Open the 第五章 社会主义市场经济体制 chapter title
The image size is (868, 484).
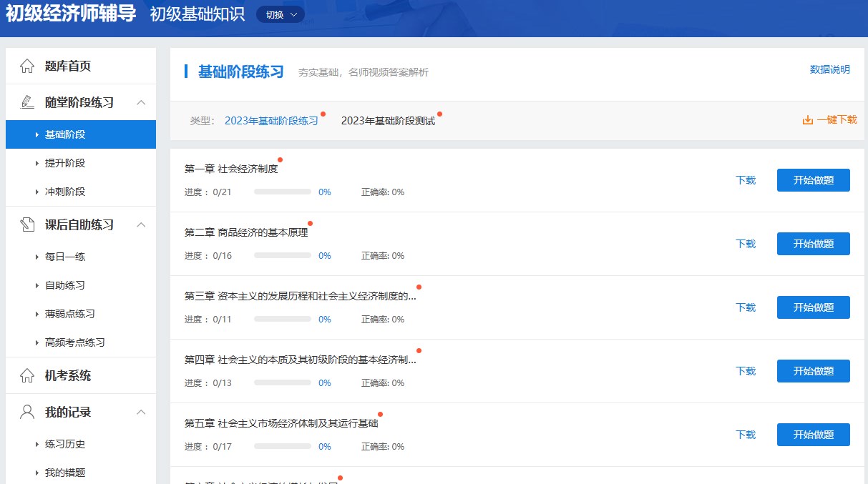[x=281, y=423]
